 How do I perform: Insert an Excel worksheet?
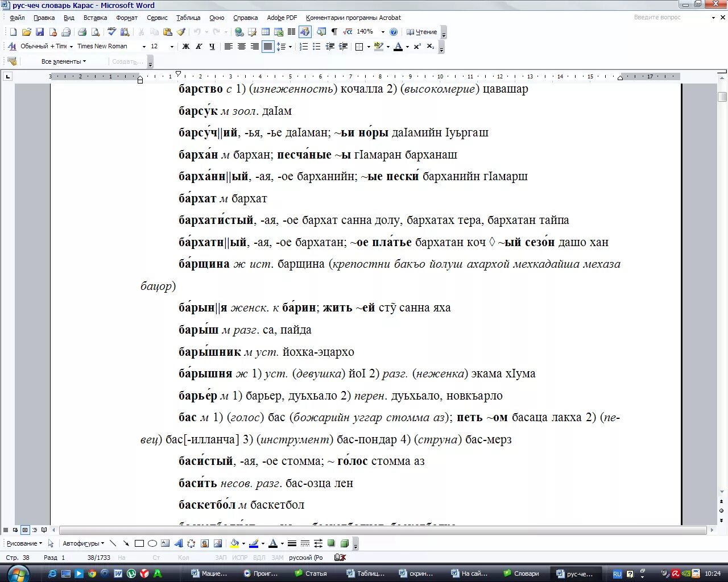279,32
